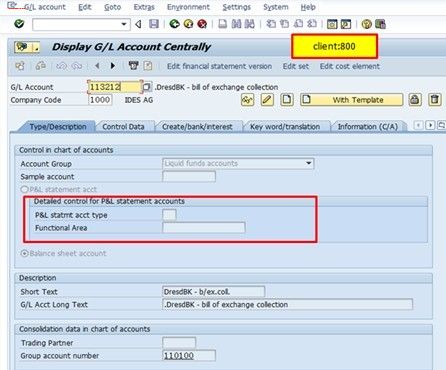
Task: Open search help beside G/L Account field
Action: 147,87
